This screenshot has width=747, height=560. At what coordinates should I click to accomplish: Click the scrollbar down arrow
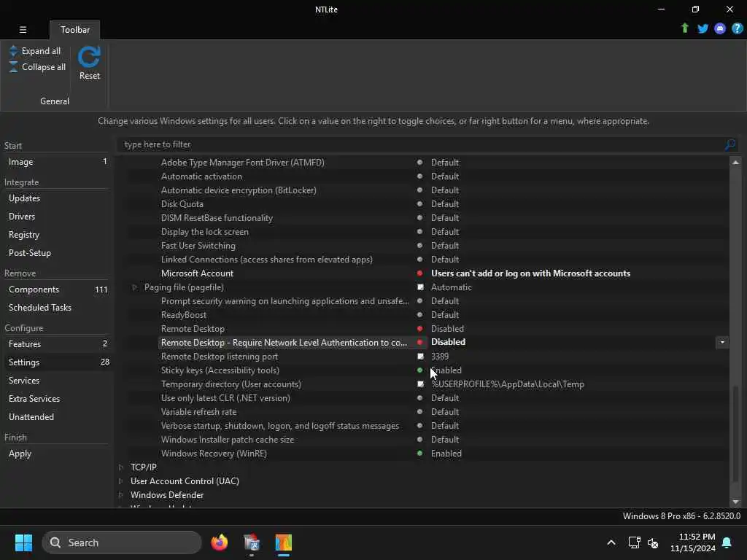[x=735, y=502]
